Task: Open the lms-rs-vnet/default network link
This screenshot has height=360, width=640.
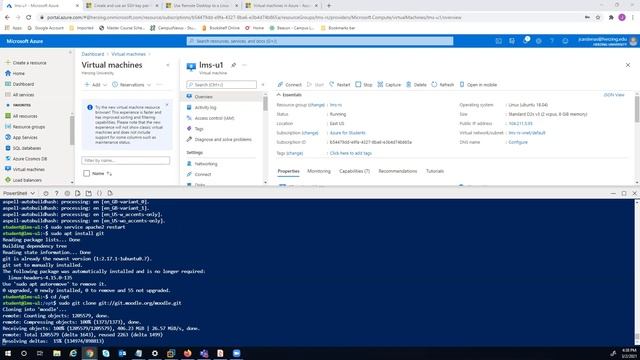Action: [x=527, y=133]
